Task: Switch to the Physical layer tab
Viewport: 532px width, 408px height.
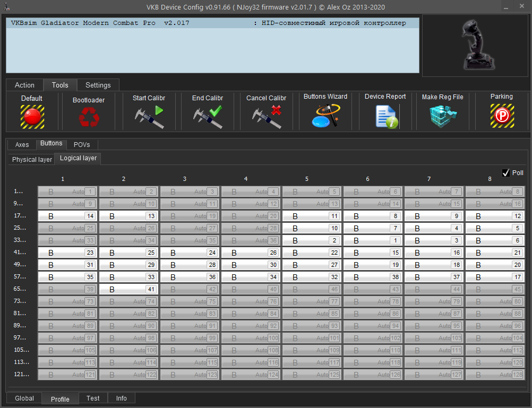Action: pos(32,159)
